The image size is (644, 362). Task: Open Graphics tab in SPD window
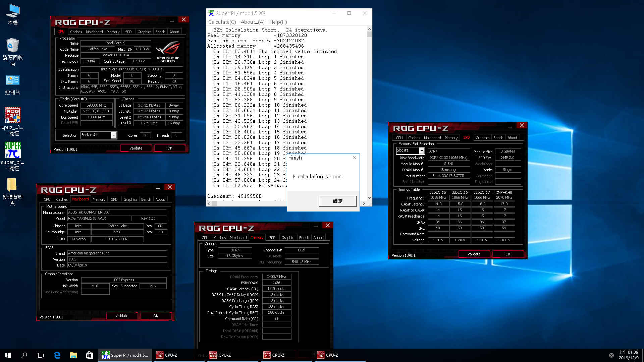[x=482, y=138]
